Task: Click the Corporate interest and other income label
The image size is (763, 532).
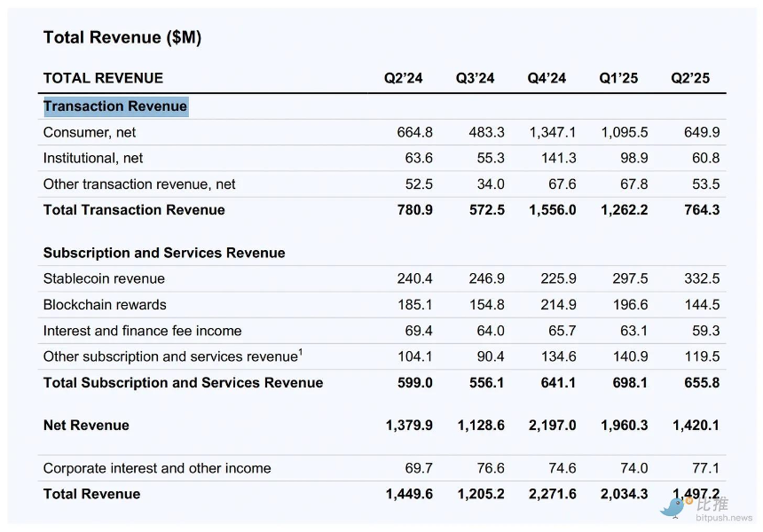Action: pyautogui.click(x=157, y=468)
